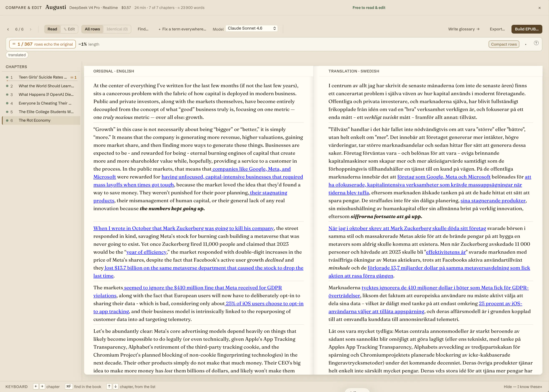Enable Compact rows
The image size is (549, 392).
pyautogui.click(x=504, y=44)
